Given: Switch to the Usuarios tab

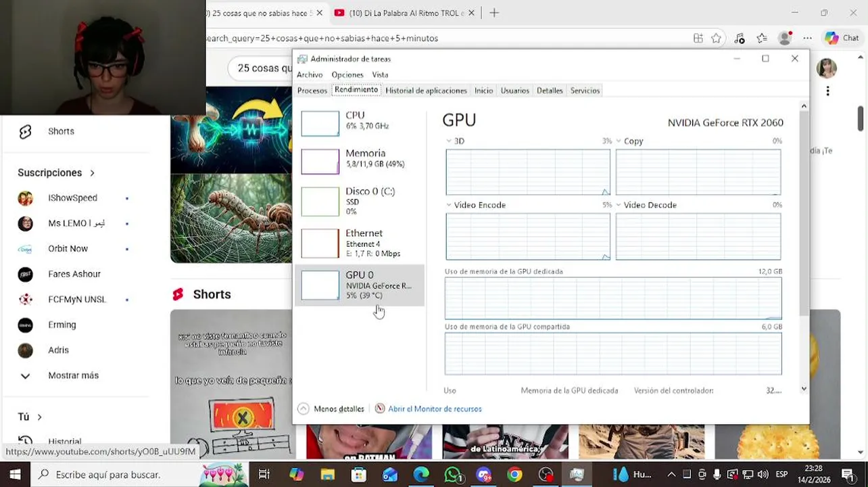Looking at the screenshot, I should point(515,91).
